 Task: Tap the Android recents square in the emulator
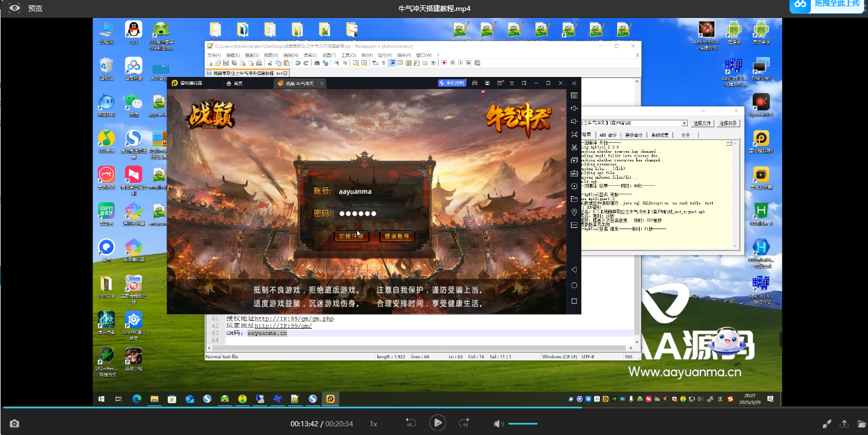point(574,301)
